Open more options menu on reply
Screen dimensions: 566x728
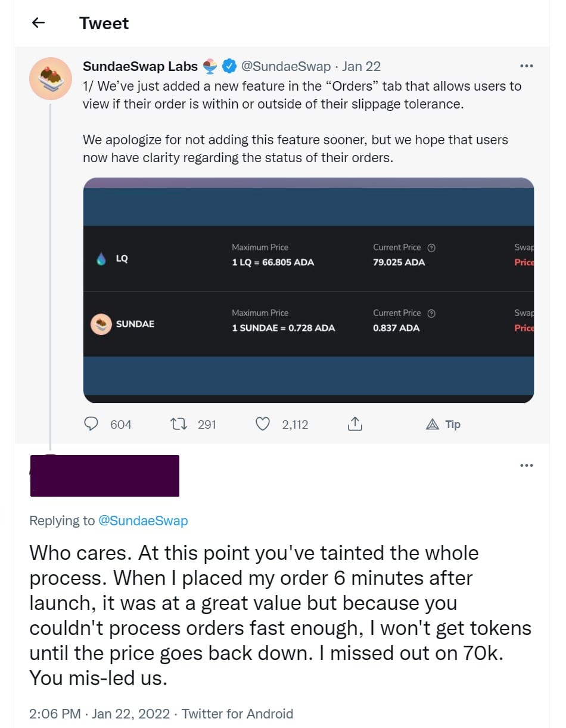click(x=526, y=465)
